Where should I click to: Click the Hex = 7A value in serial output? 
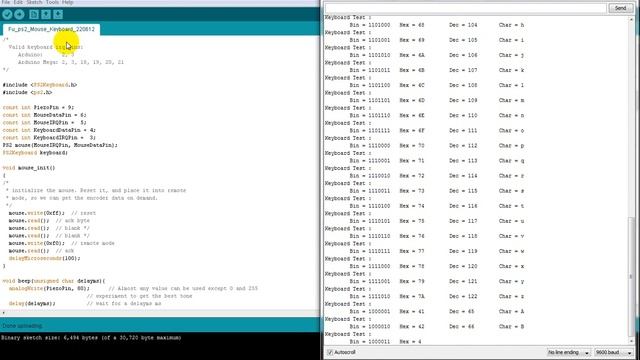coord(412,296)
